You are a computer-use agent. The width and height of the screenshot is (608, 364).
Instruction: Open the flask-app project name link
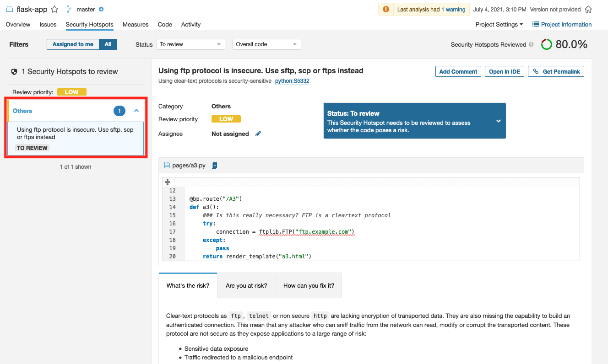(32, 9)
